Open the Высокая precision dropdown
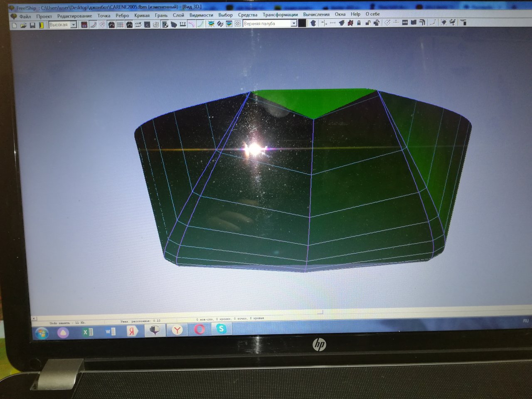The image size is (532, 399). click(74, 25)
